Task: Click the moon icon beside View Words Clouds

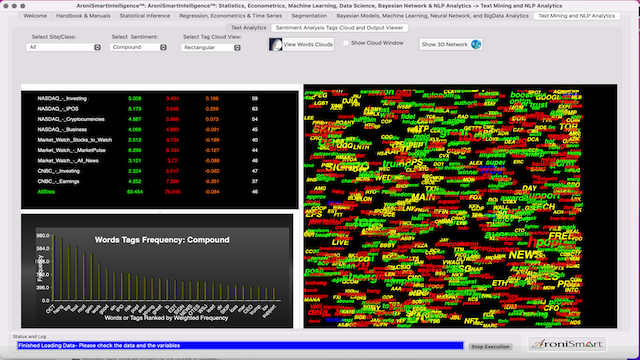Action: (276, 44)
